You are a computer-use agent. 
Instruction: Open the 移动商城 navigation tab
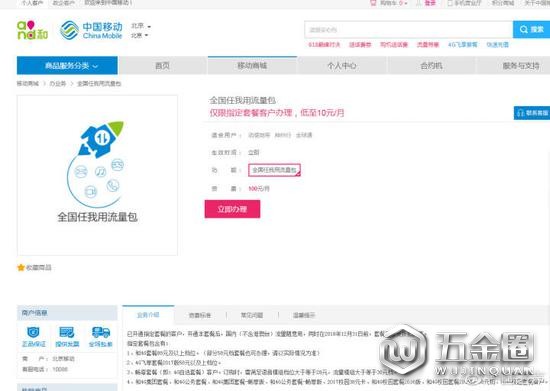[x=252, y=66]
